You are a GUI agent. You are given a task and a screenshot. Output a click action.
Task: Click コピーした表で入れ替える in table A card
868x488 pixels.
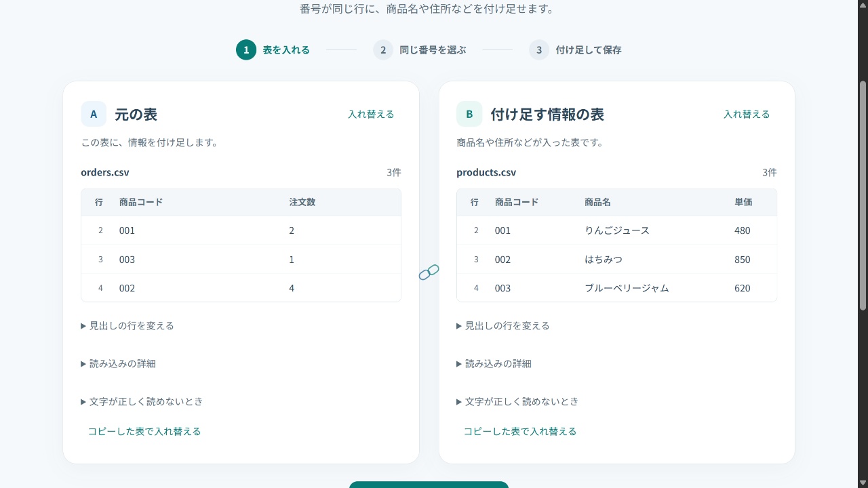(144, 431)
